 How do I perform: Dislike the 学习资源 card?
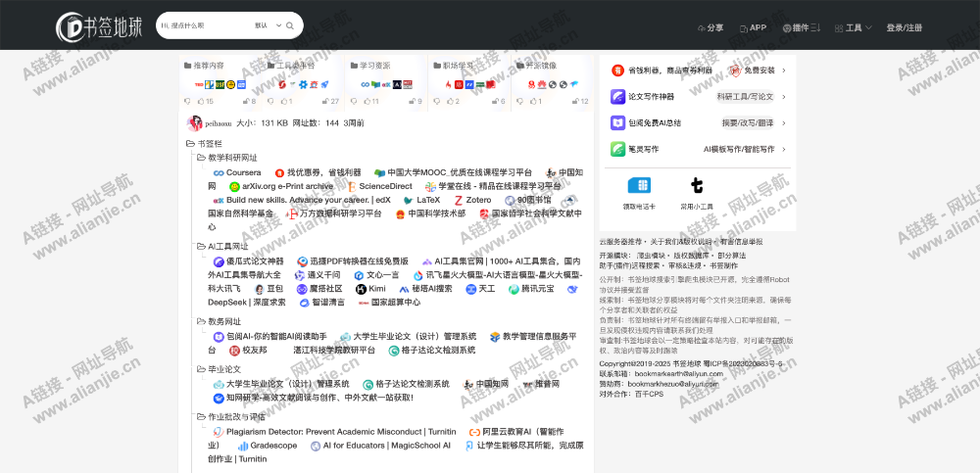(x=353, y=101)
